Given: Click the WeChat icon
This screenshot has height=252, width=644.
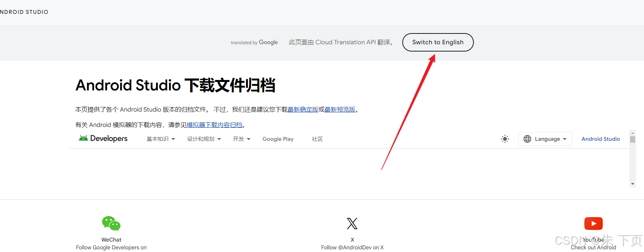Looking at the screenshot, I should tap(111, 224).
